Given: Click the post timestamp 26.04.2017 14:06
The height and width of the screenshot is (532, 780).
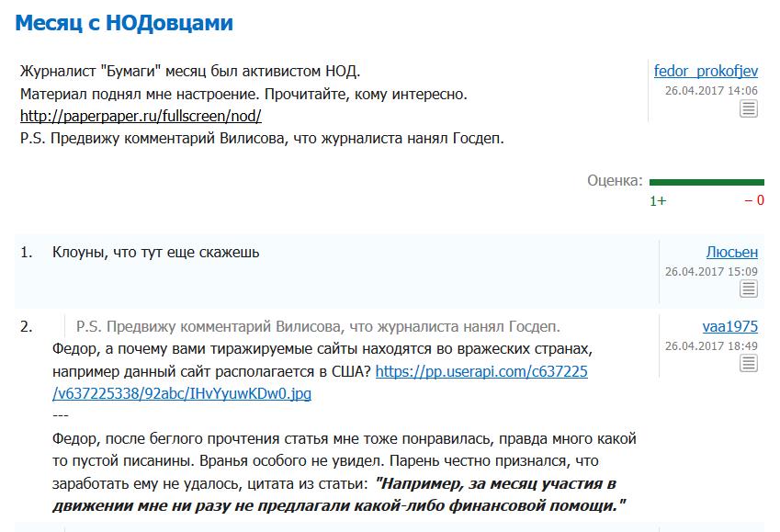Looking at the screenshot, I should pyautogui.click(x=711, y=91).
